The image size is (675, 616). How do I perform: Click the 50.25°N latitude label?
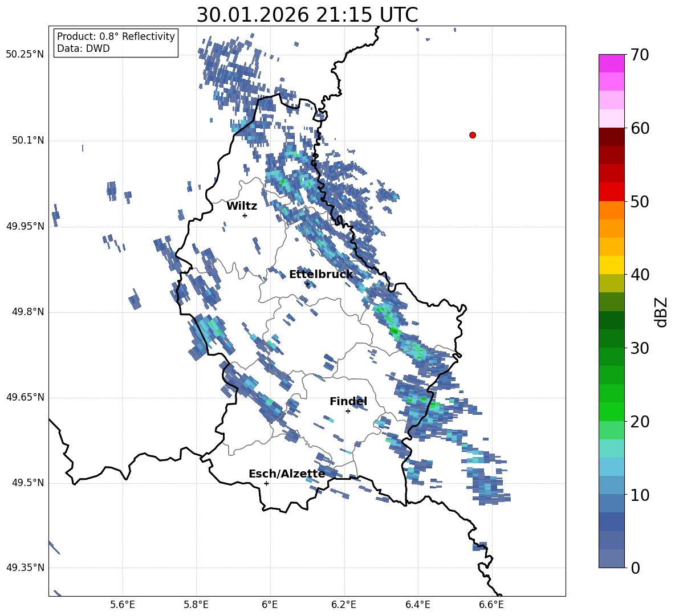25,55
